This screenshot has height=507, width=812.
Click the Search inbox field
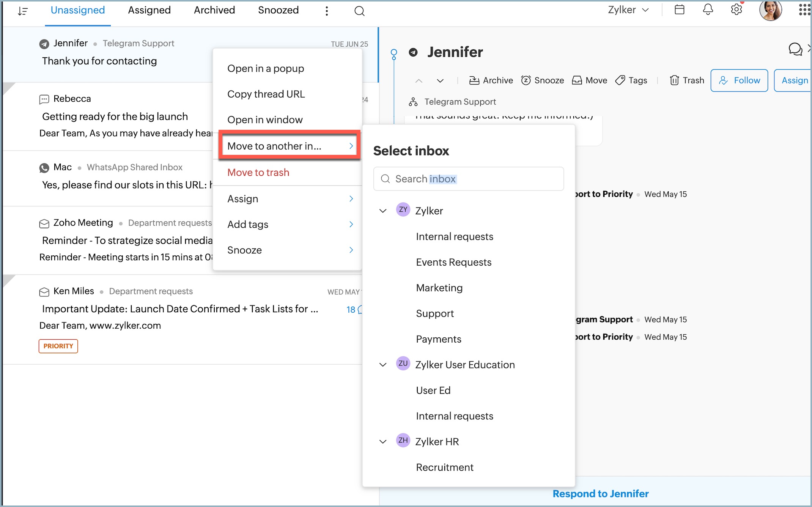pyautogui.click(x=468, y=179)
